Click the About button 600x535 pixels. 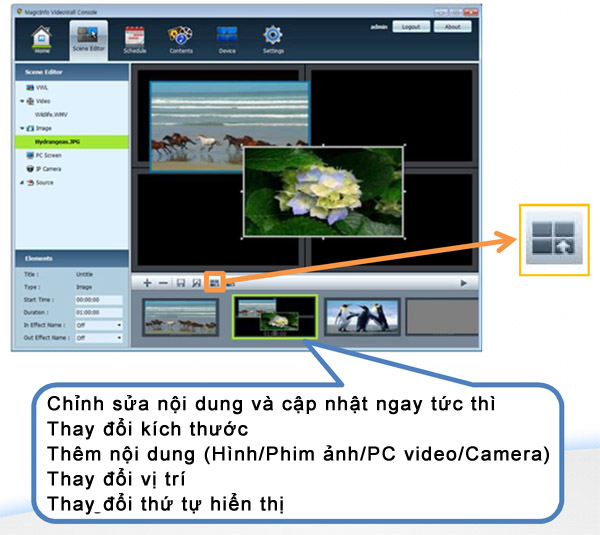pos(452,27)
